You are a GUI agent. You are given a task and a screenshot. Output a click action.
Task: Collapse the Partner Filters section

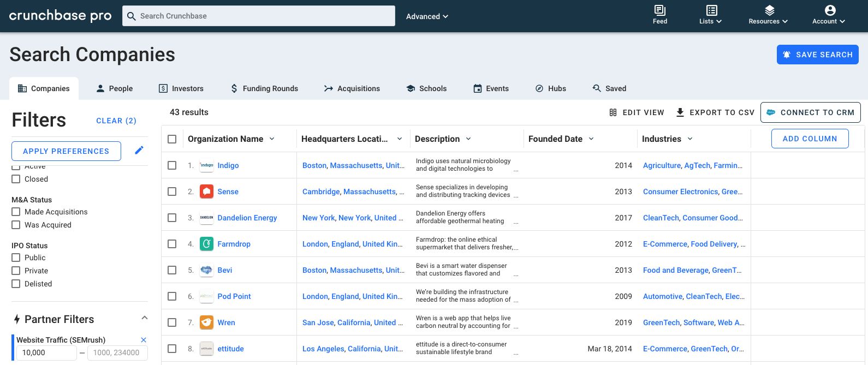pyautogui.click(x=145, y=318)
